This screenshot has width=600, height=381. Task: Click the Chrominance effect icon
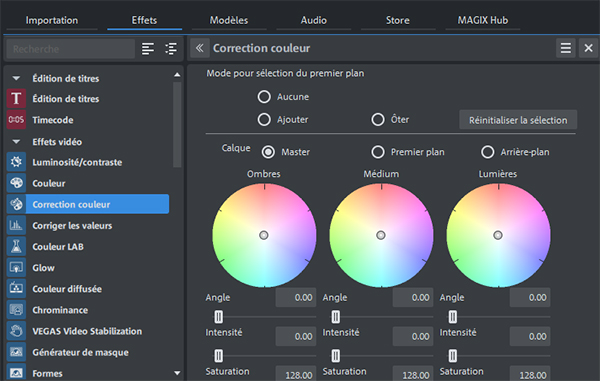[16, 310]
